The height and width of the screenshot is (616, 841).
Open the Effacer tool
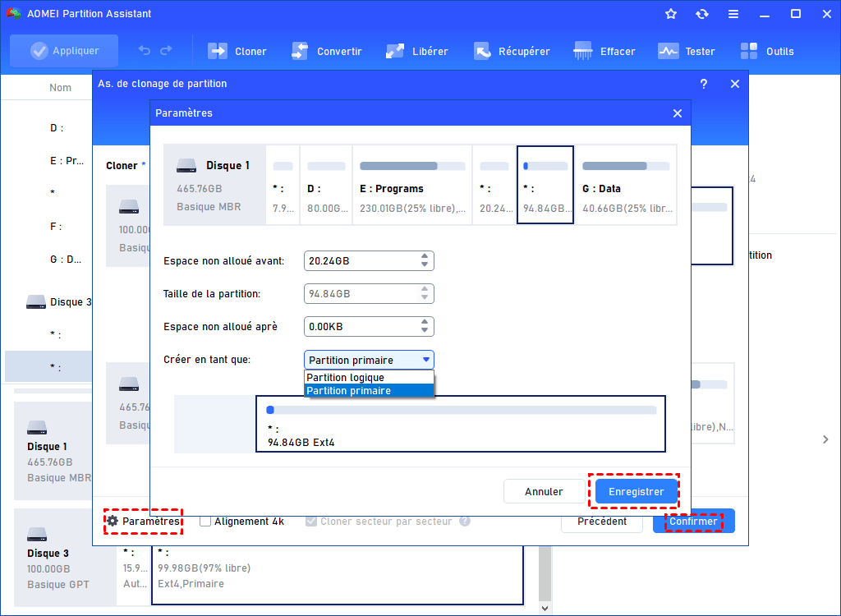point(604,51)
